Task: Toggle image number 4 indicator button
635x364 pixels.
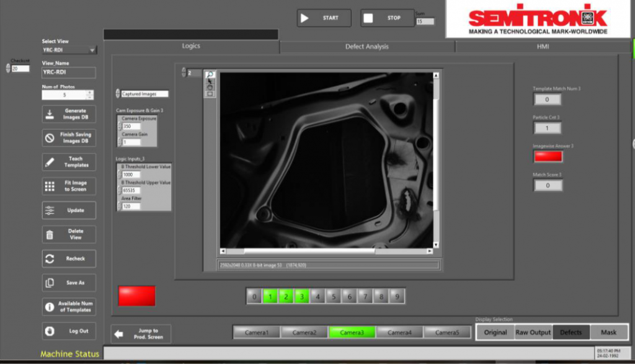Action: [x=317, y=297]
